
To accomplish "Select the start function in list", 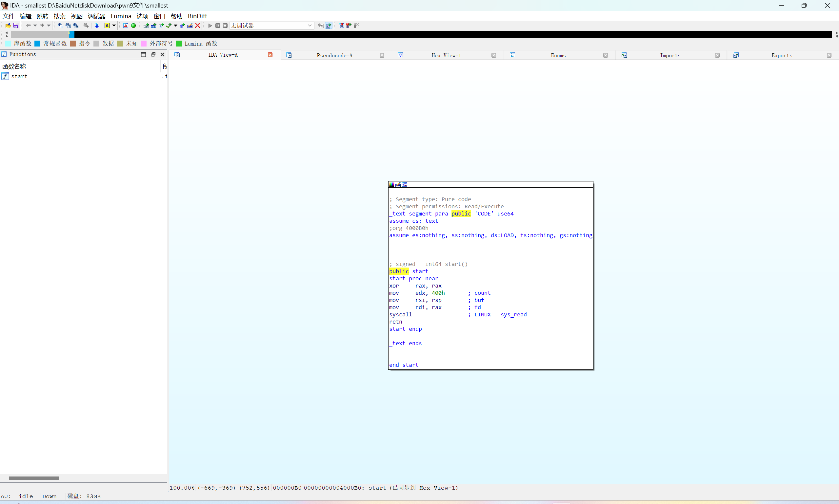I will [19, 76].
